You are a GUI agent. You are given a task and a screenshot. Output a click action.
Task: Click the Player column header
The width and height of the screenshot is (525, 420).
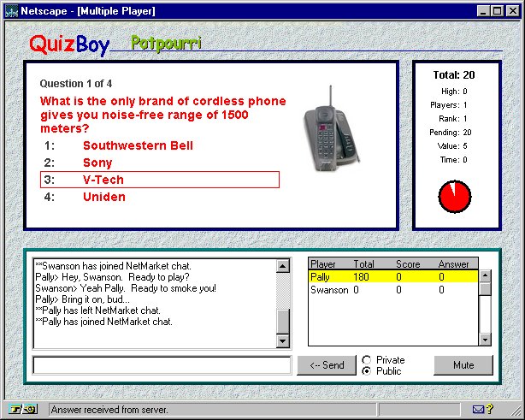coord(323,264)
